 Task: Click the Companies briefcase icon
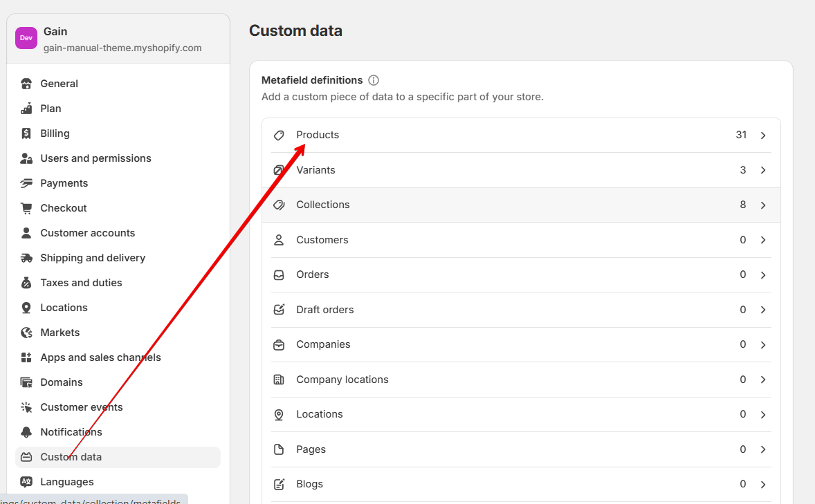click(279, 344)
